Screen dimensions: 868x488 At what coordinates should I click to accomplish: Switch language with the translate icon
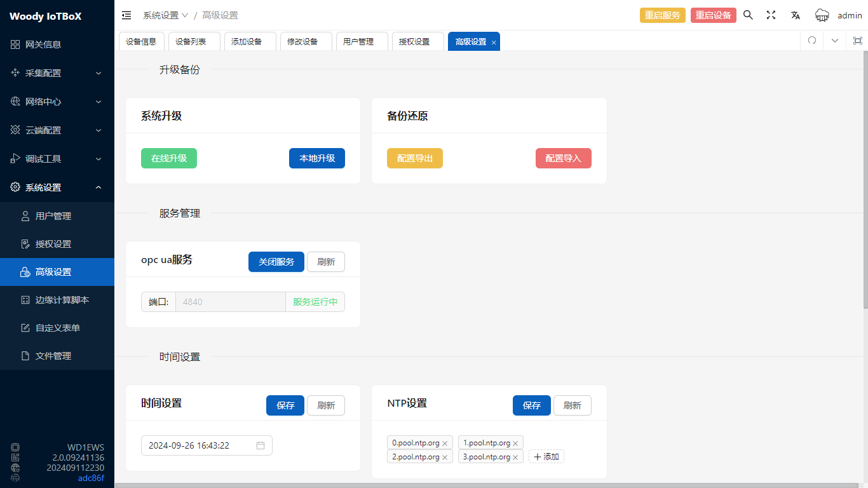(795, 15)
